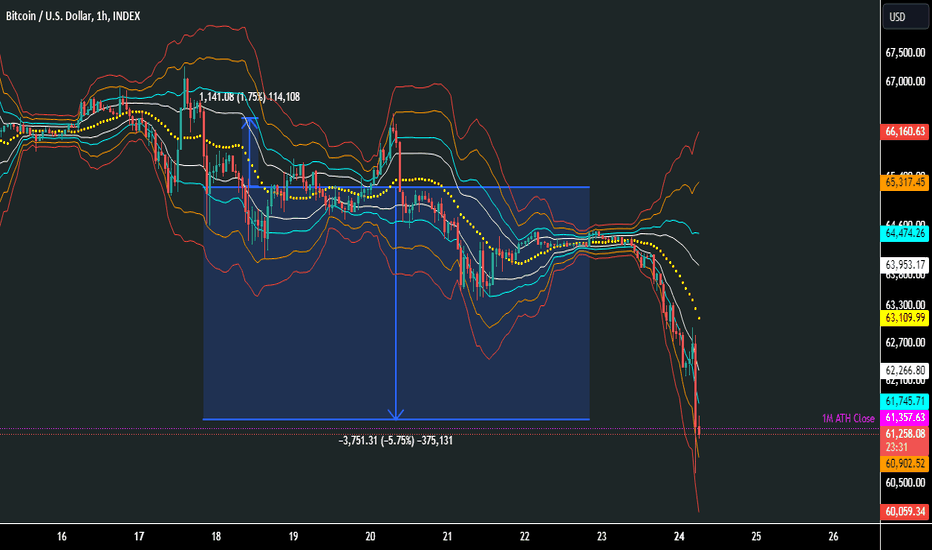The height and width of the screenshot is (550, 932).
Task: Click date 18 on time axis
Action: (x=216, y=536)
